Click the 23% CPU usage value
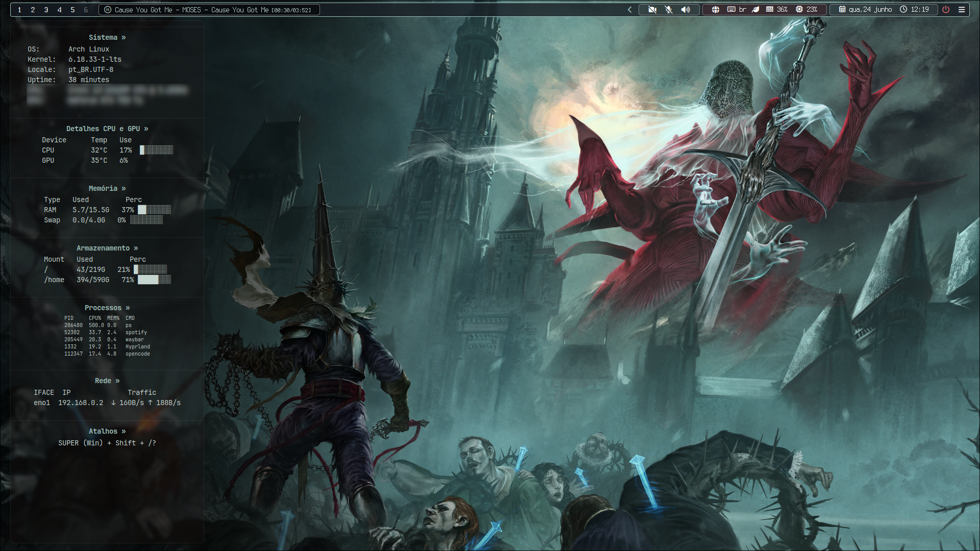 click(x=812, y=10)
